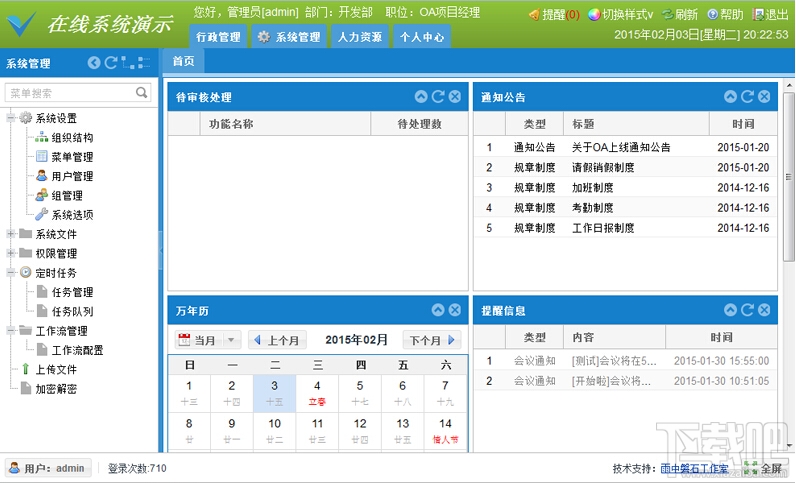Image resolution: width=796 pixels, height=483 pixels.
Task: Go to 下个月 in calendar
Action: pyautogui.click(x=432, y=340)
